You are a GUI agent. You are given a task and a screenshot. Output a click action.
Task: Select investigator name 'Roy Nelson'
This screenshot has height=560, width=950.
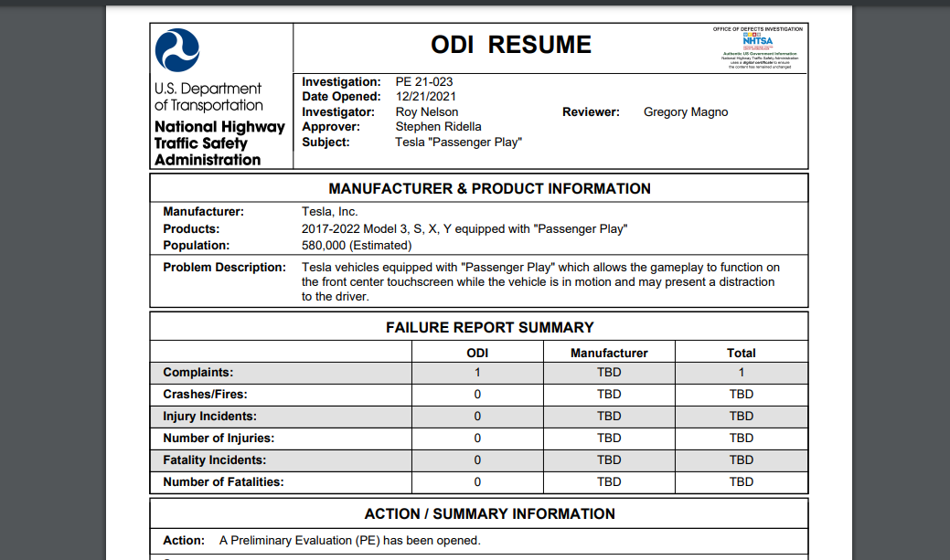(427, 112)
